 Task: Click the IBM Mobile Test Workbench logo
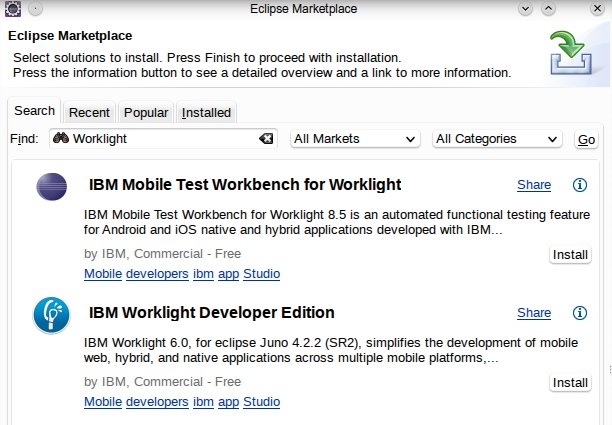point(52,187)
